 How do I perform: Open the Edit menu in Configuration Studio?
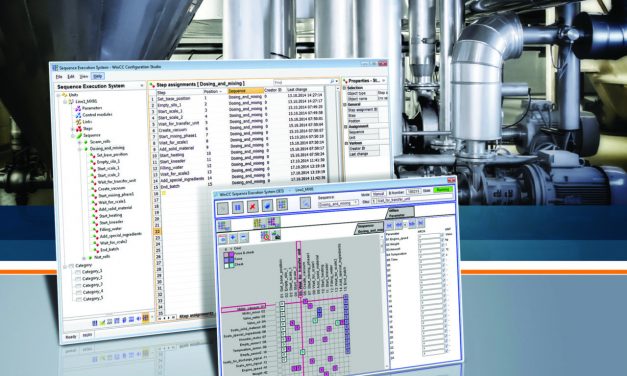click(x=71, y=76)
